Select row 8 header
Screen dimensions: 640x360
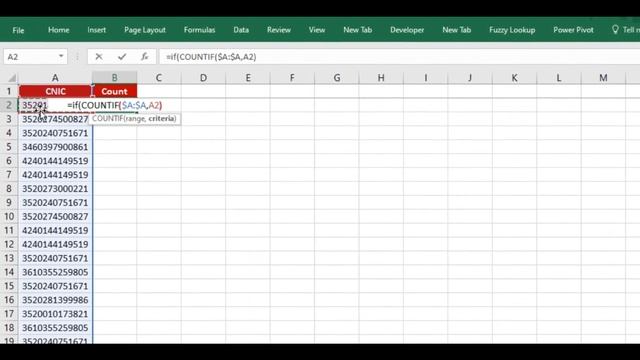click(9, 189)
